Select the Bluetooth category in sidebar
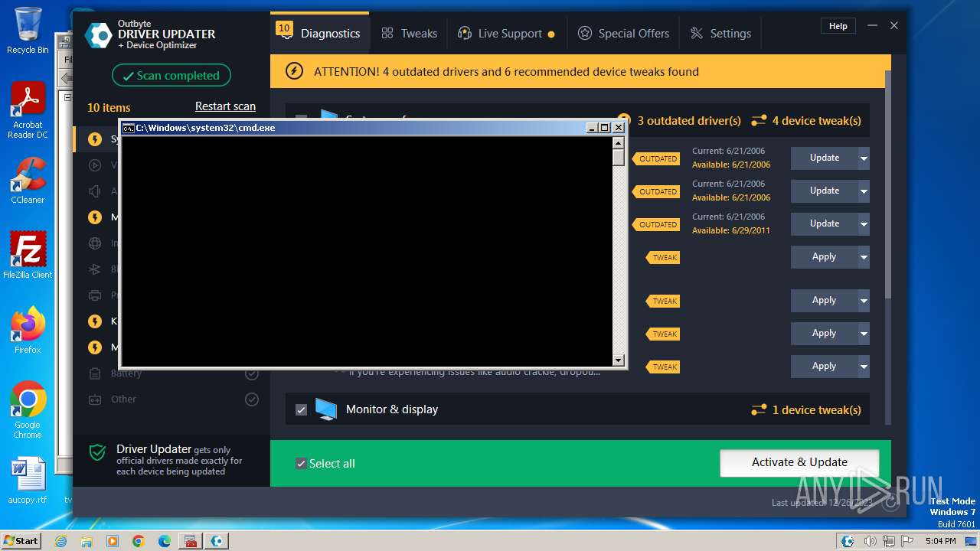This screenshot has width=980, height=551. pos(95,269)
